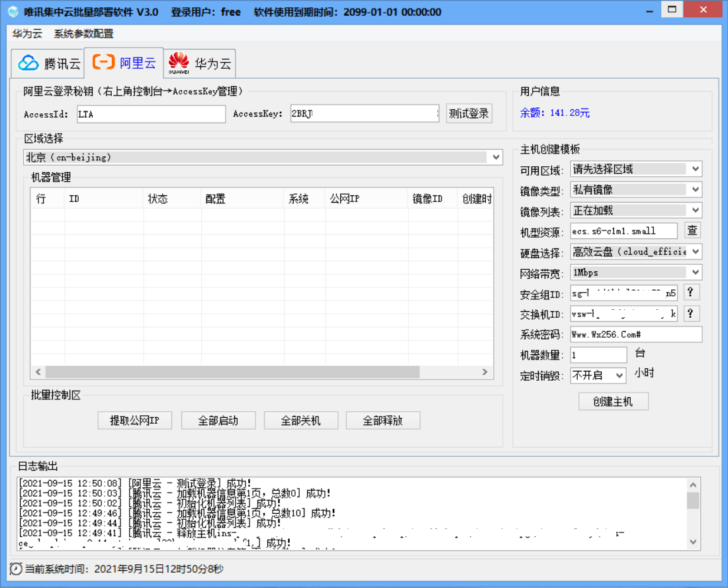Open the 华为云 menu in the menu bar
This screenshot has height=588, width=728.
click(x=27, y=34)
